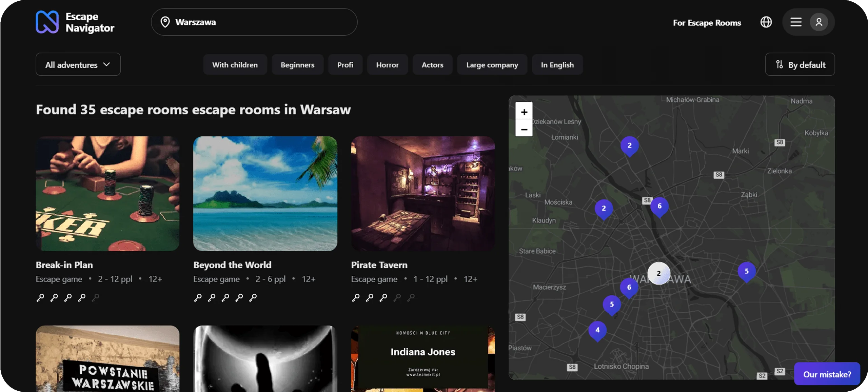Screen dimensions: 868x392
Task: Click the Escape Navigator logo icon
Action: [47, 22]
